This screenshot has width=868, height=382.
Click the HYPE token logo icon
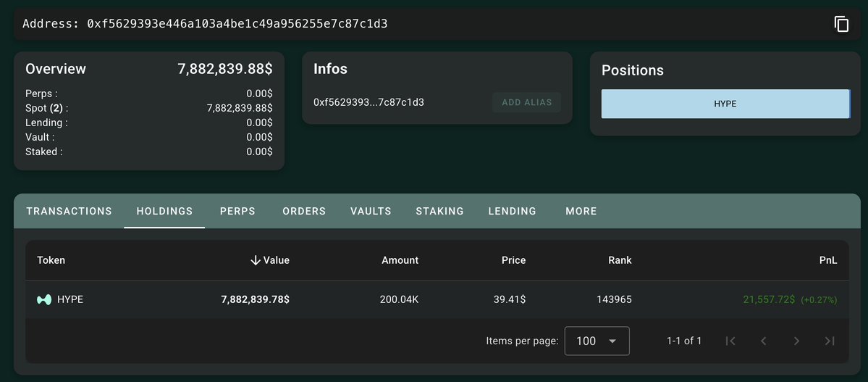point(44,299)
